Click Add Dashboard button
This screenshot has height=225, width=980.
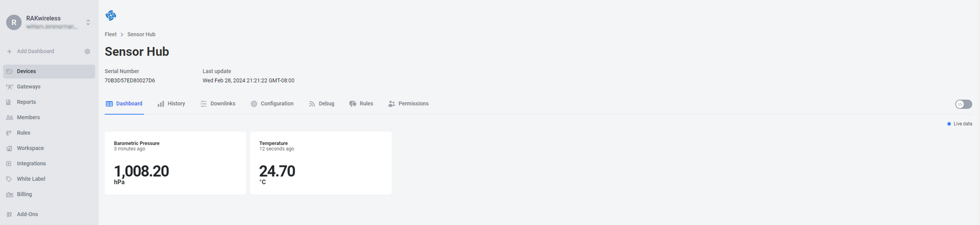coord(31,52)
